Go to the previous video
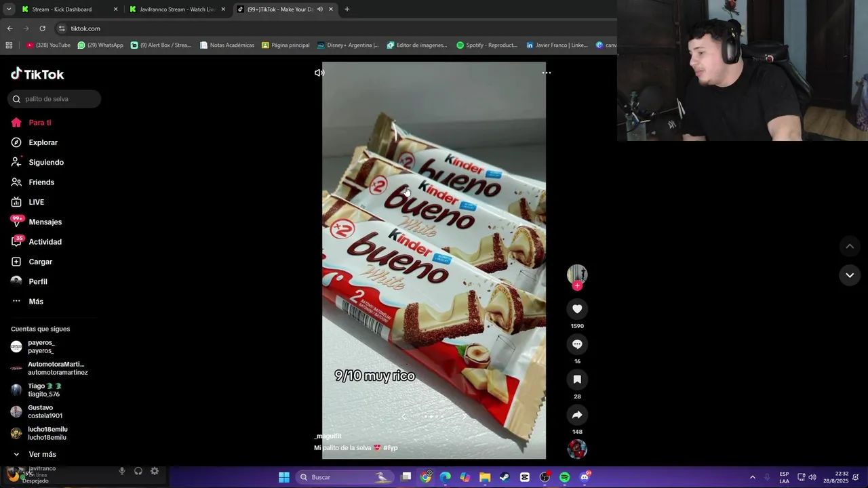Screen dimensions: 868x488 coord(850,246)
